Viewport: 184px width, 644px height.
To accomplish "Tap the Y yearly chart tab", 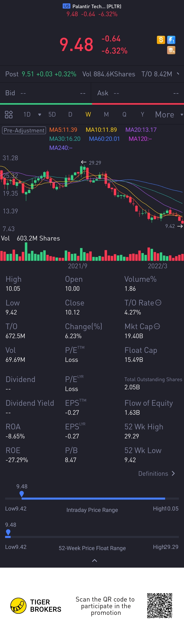I will coord(142,115).
